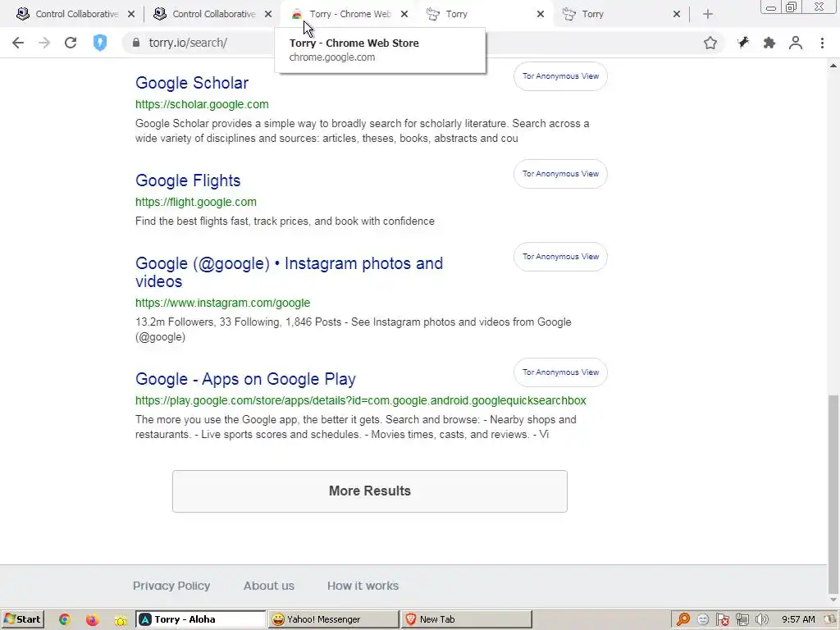Screen dimensions: 840x630
Task: Open the Google Flights result
Action: click(188, 180)
